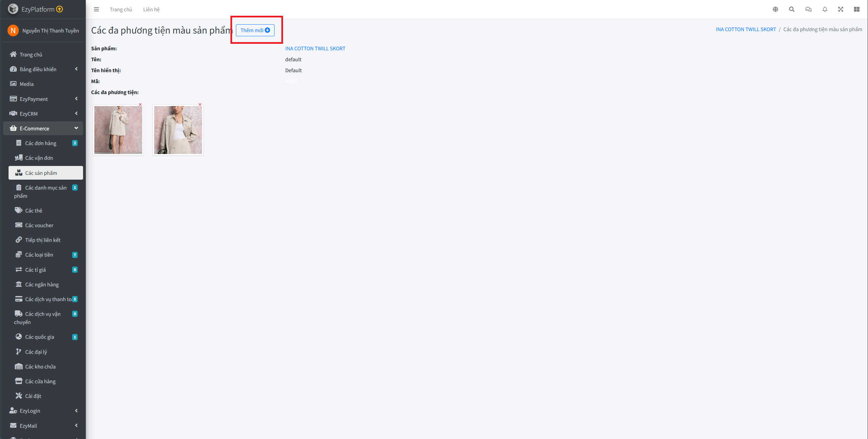Toggle the sidebar hamburger menu icon
The height and width of the screenshot is (439, 868).
[x=96, y=9]
